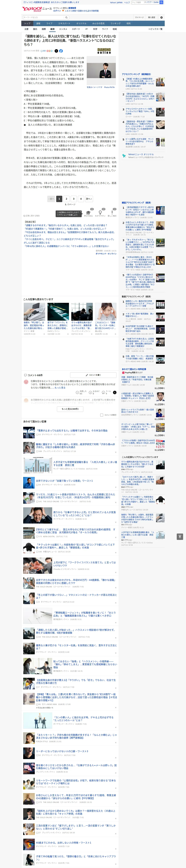Share article on Facebook icon
The width and height of the screenshot is (186, 868).
[61, 51]
